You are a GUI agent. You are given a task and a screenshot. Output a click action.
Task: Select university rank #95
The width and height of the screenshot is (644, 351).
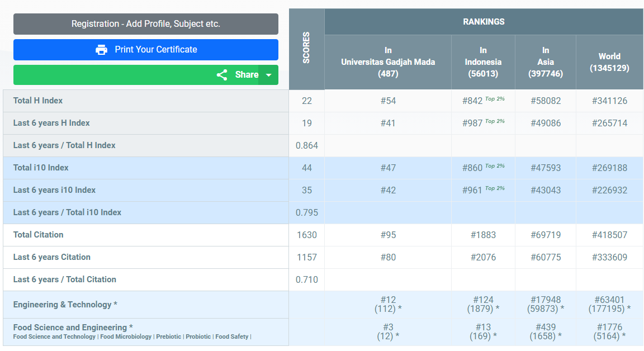pyautogui.click(x=388, y=235)
